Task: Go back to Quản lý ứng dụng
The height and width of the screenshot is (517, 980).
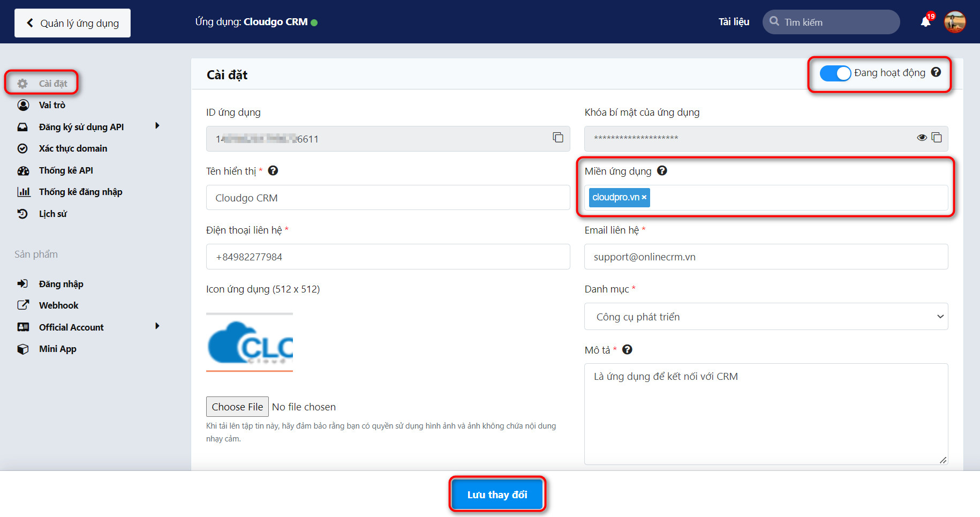Action: click(72, 23)
